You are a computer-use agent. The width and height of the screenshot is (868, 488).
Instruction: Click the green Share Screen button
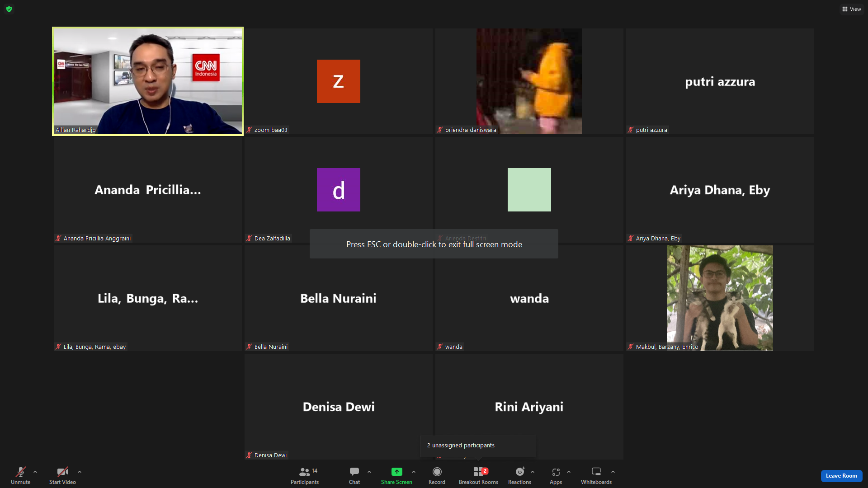[x=396, y=475]
